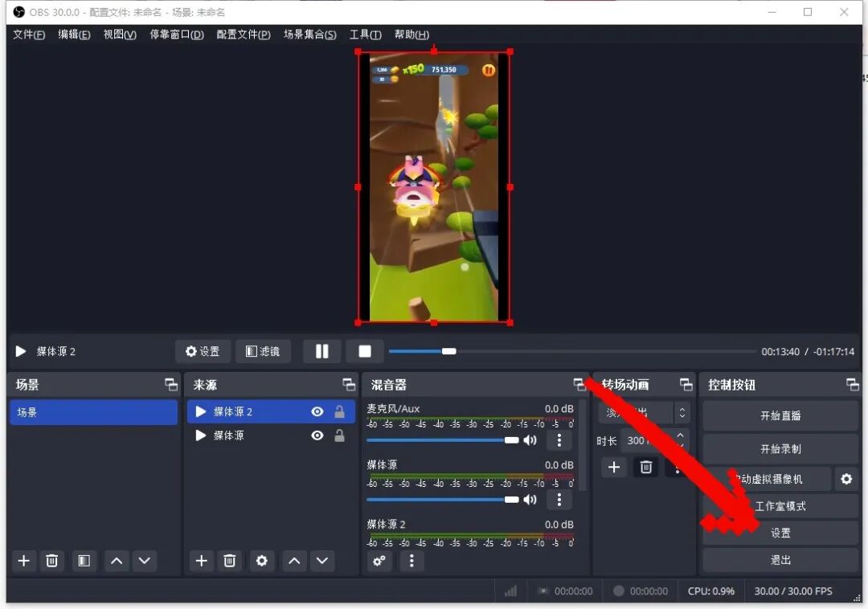This screenshot has height=609, width=868.
Task: Open the 视图(V) menu
Action: (120, 35)
